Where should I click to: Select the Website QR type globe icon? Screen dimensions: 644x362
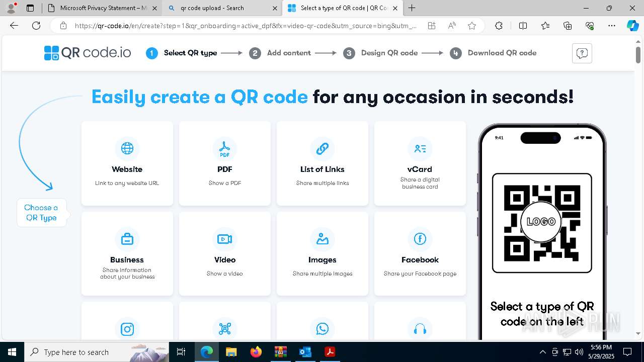[127, 148]
